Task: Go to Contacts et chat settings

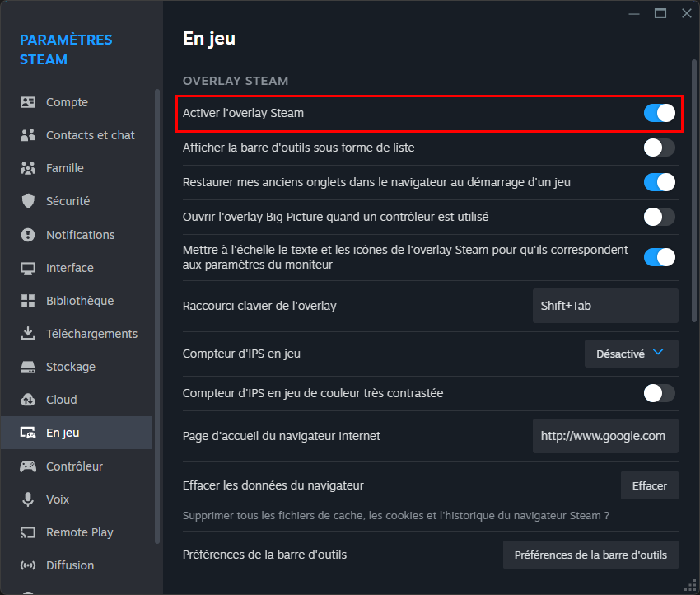Action: pos(91,135)
